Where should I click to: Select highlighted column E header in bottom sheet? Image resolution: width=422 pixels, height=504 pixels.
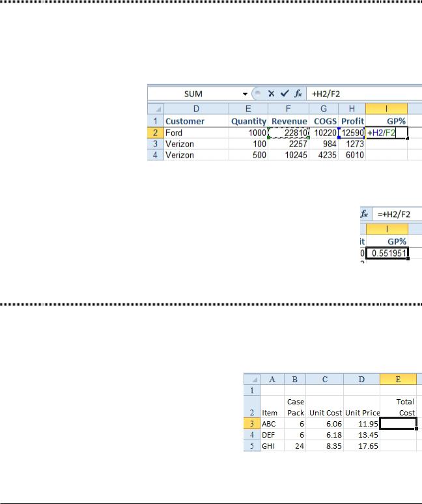point(398,379)
